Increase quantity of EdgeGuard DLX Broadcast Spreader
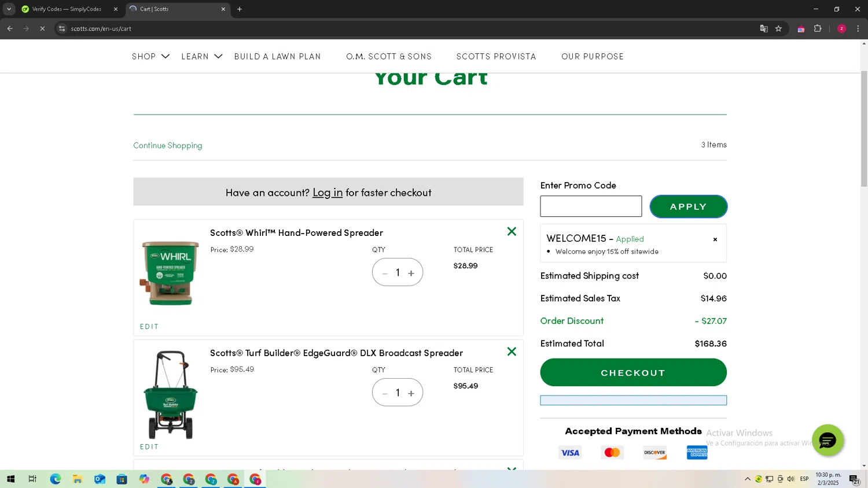This screenshot has width=868, height=488. point(411,393)
